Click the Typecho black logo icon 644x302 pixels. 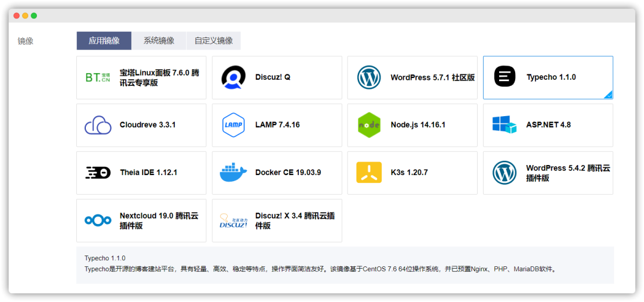tap(504, 77)
